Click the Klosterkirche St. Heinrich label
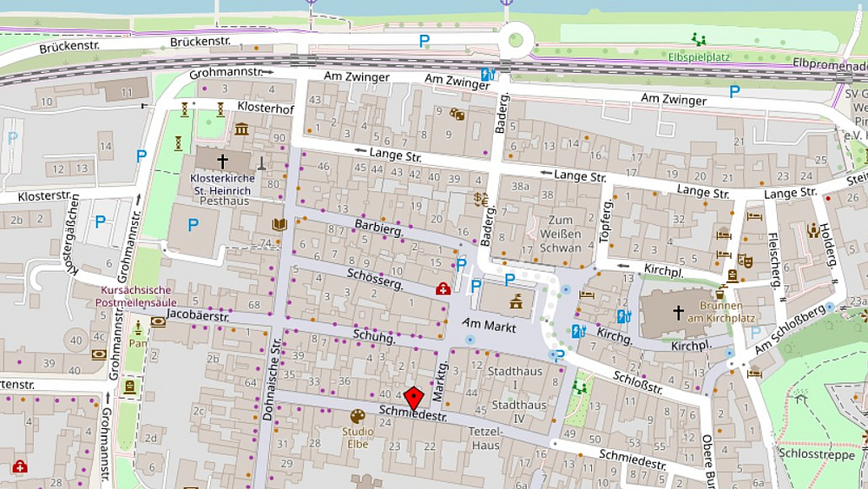868x489 pixels. [x=222, y=184]
